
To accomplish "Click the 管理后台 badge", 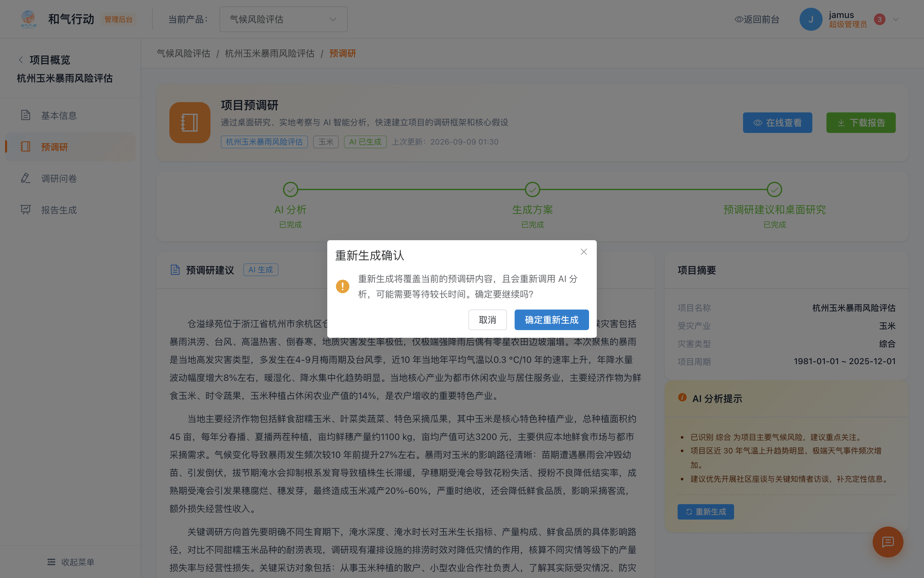I will [118, 19].
